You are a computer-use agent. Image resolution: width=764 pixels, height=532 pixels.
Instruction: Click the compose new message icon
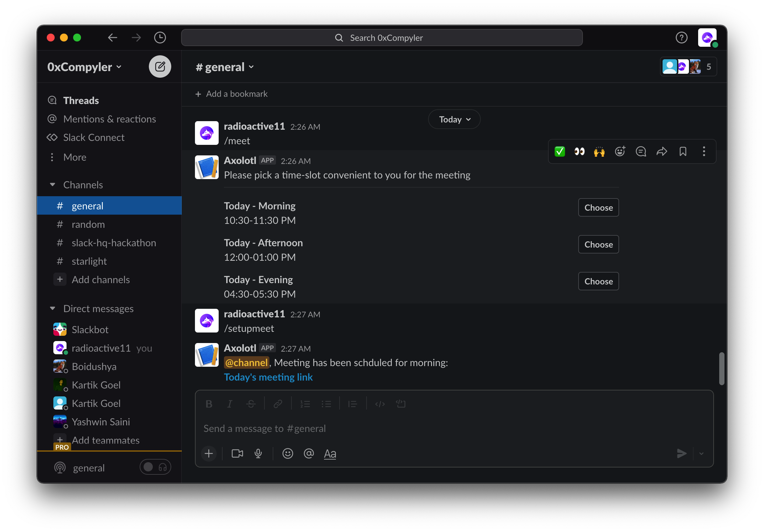160,66
